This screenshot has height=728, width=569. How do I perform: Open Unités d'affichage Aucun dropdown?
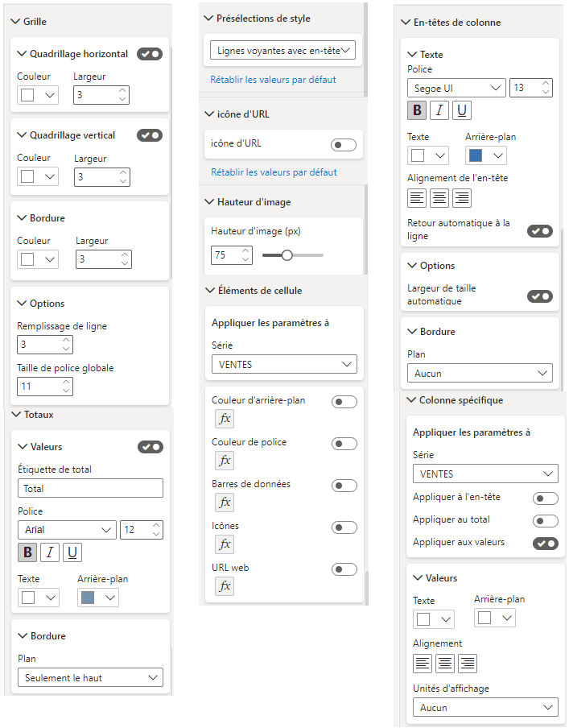click(x=485, y=707)
